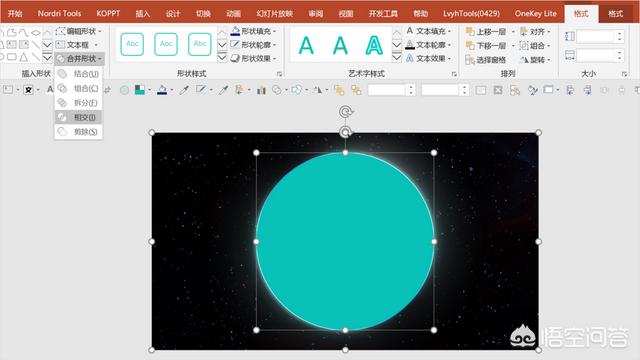Apply the first Abc shape style
This screenshot has height=360, width=640.
(132, 44)
